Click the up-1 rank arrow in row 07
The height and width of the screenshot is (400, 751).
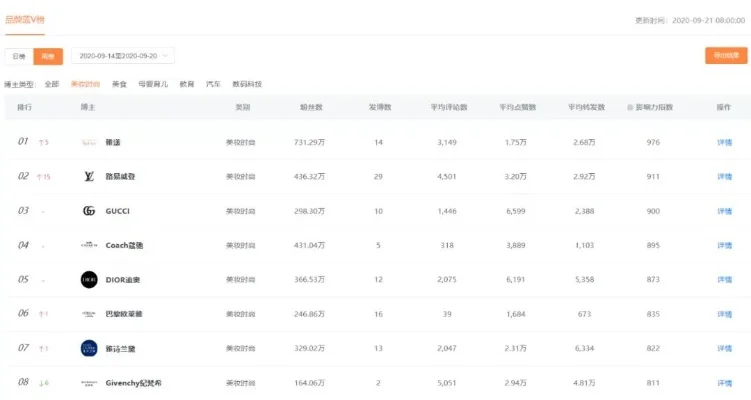pyautogui.click(x=44, y=349)
